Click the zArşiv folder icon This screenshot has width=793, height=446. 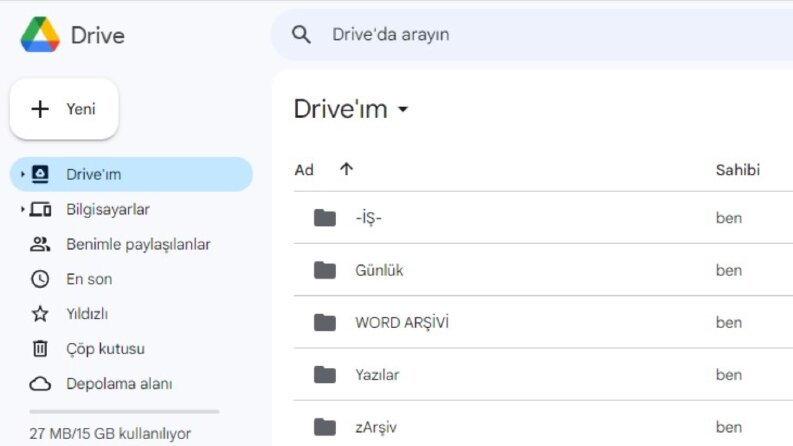point(325,427)
